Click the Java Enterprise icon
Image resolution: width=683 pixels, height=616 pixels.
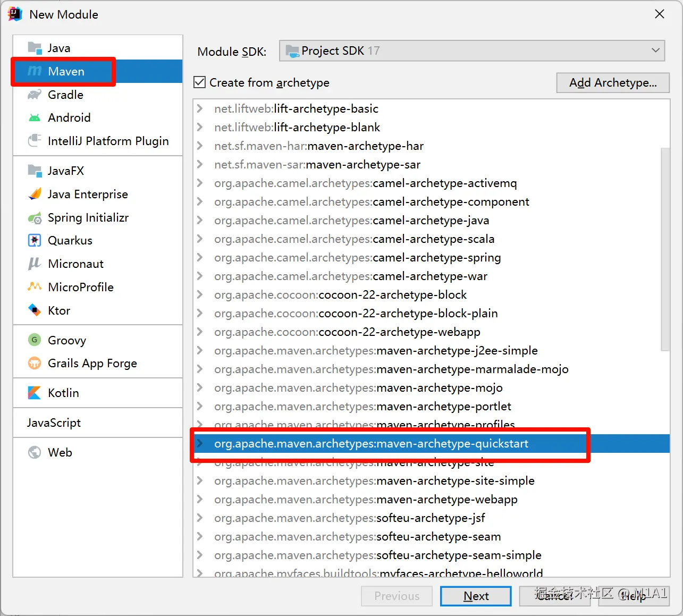[x=35, y=194]
